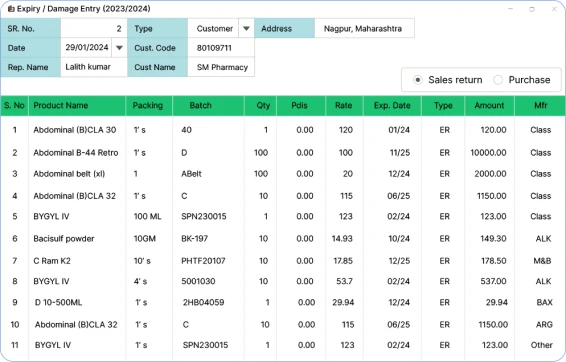The image size is (566, 362).
Task: Click the Batch column header
Action: 208,105
